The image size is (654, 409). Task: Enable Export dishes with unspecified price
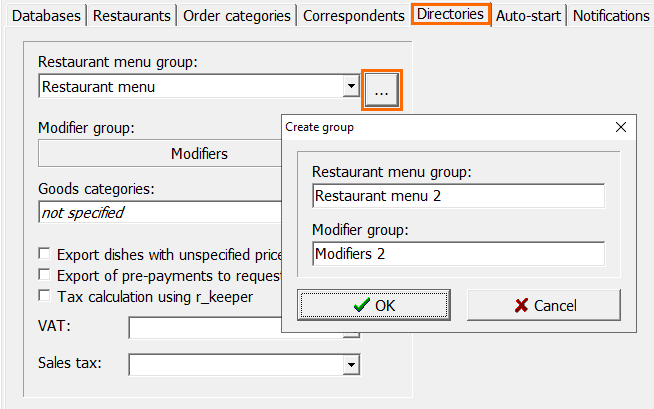point(44,253)
